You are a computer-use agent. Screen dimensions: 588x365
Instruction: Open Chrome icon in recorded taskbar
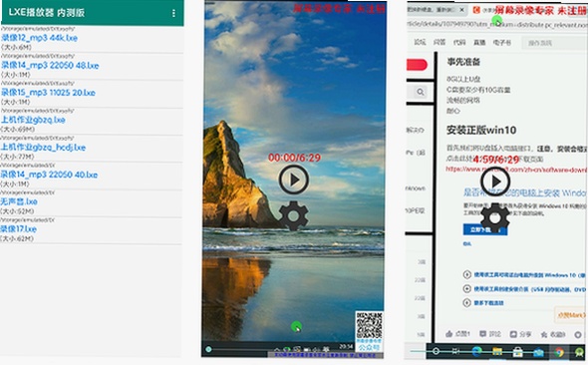click(559, 352)
